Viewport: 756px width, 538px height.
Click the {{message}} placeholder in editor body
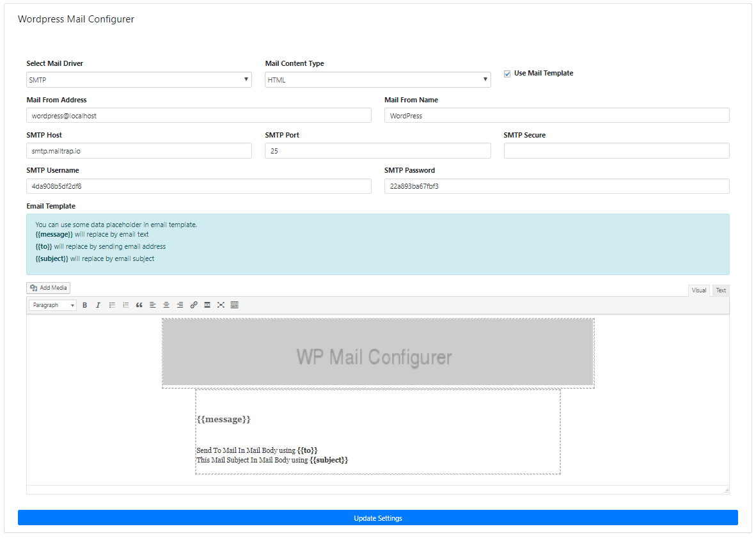pyautogui.click(x=224, y=419)
